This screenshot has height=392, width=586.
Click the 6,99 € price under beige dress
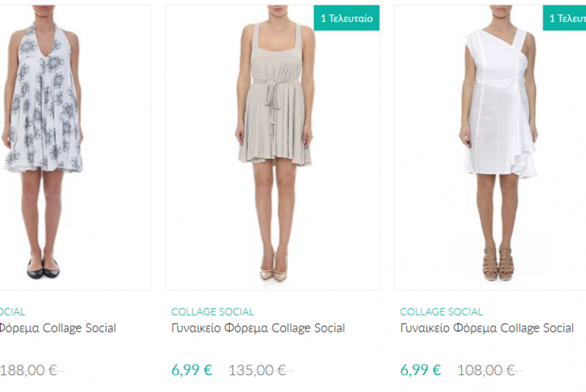pyautogui.click(x=192, y=370)
